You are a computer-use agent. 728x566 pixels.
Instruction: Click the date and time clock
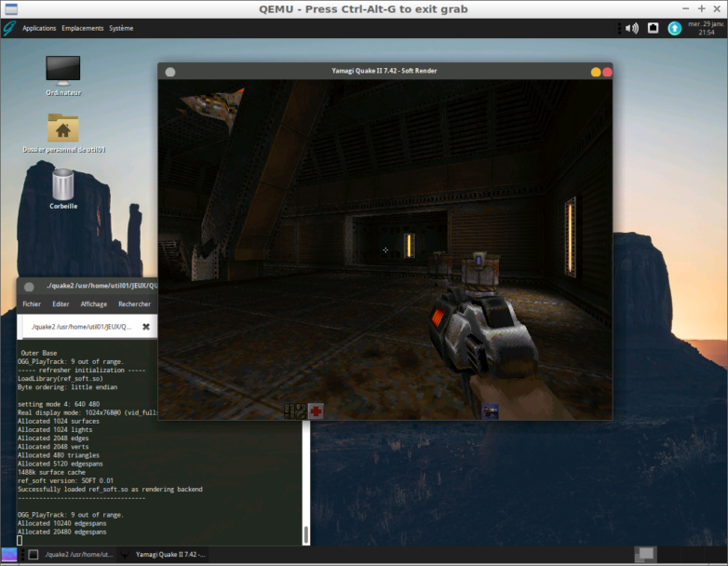pyautogui.click(x=706, y=28)
